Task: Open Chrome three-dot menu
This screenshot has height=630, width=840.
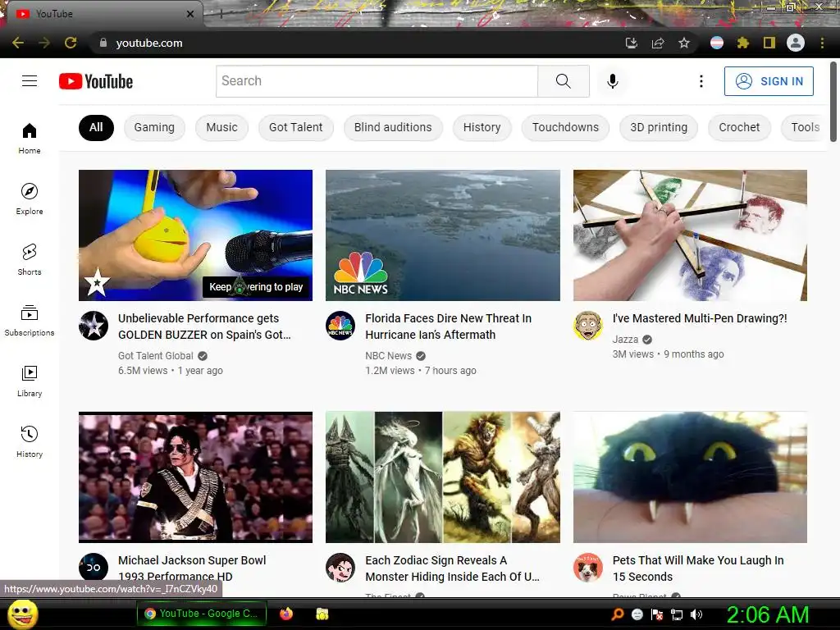Action: point(822,43)
